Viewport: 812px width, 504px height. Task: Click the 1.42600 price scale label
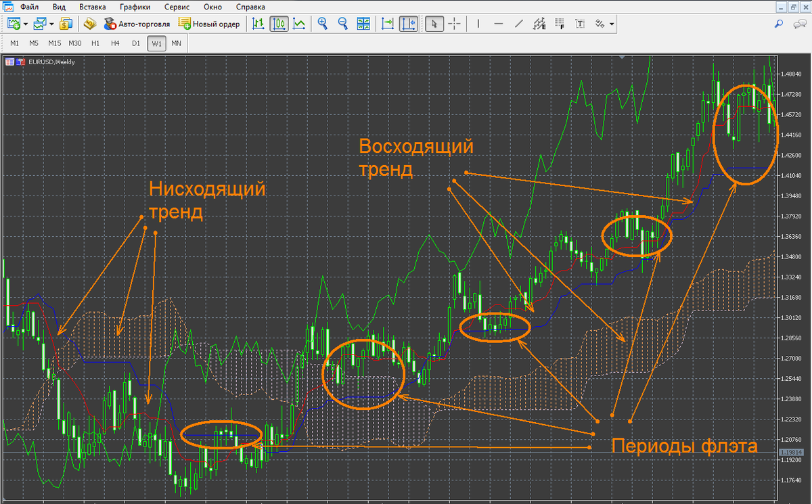(792, 155)
